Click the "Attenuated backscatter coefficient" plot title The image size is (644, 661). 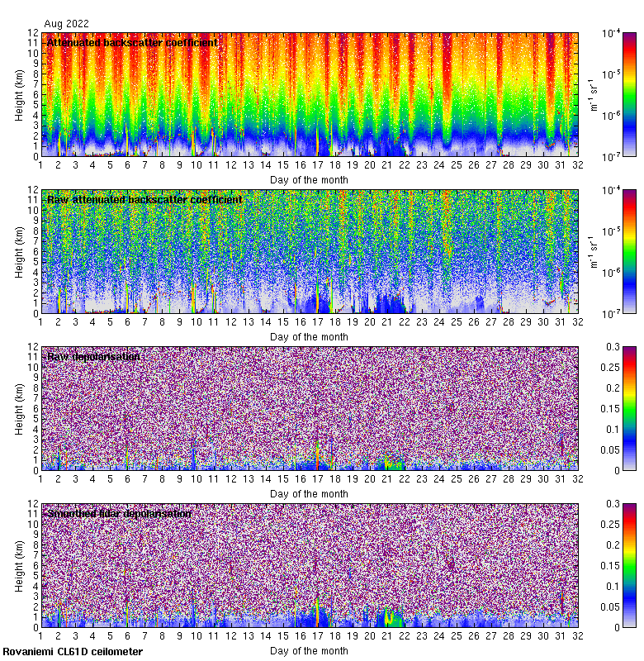click(x=132, y=42)
